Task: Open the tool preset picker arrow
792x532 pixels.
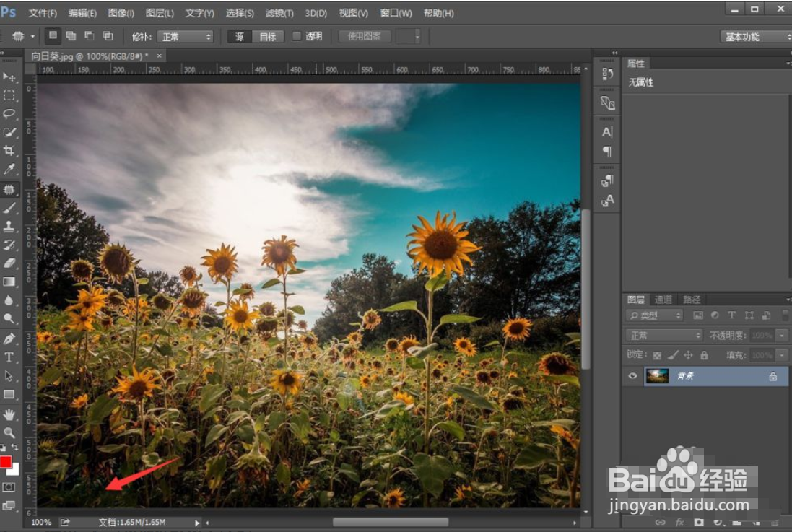Action: tap(32, 36)
